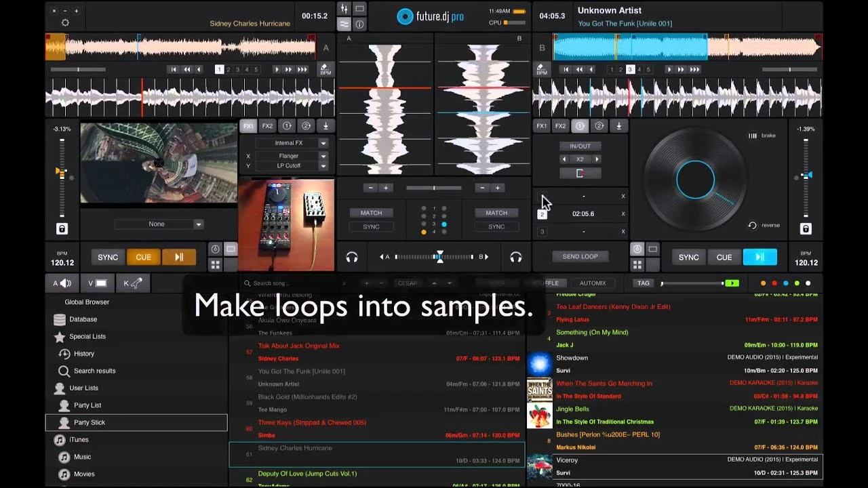Open the None video effect dropdown
Screen dimensions: 868x488
[x=159, y=224]
